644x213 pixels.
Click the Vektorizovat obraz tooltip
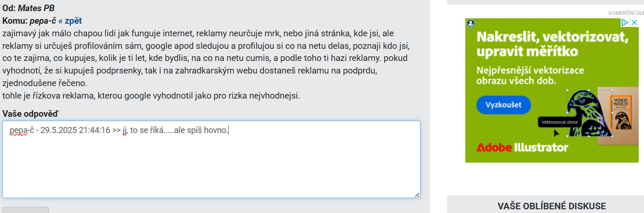click(560, 122)
